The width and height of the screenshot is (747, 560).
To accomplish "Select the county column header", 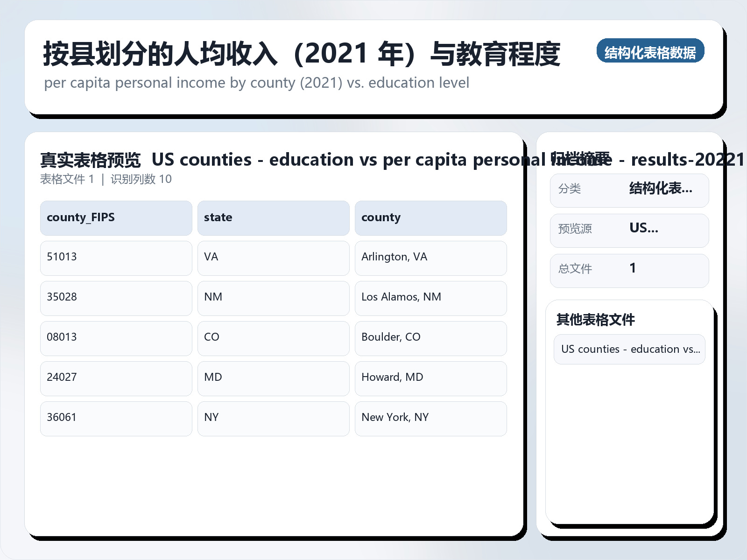I will (430, 217).
